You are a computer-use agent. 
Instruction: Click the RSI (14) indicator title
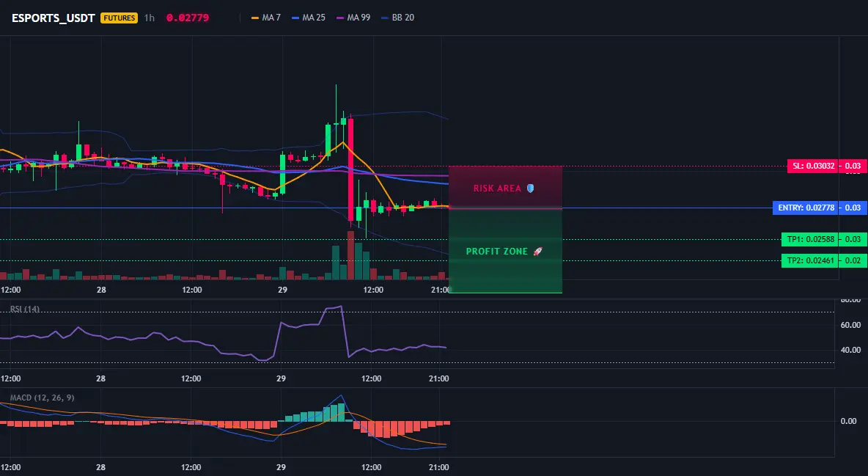pyautogui.click(x=25, y=310)
